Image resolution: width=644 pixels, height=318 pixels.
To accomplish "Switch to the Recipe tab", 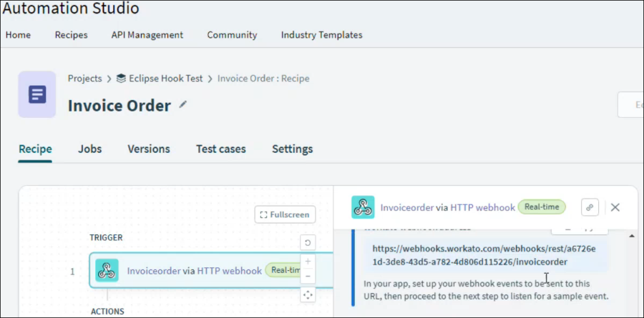I will click(x=35, y=149).
